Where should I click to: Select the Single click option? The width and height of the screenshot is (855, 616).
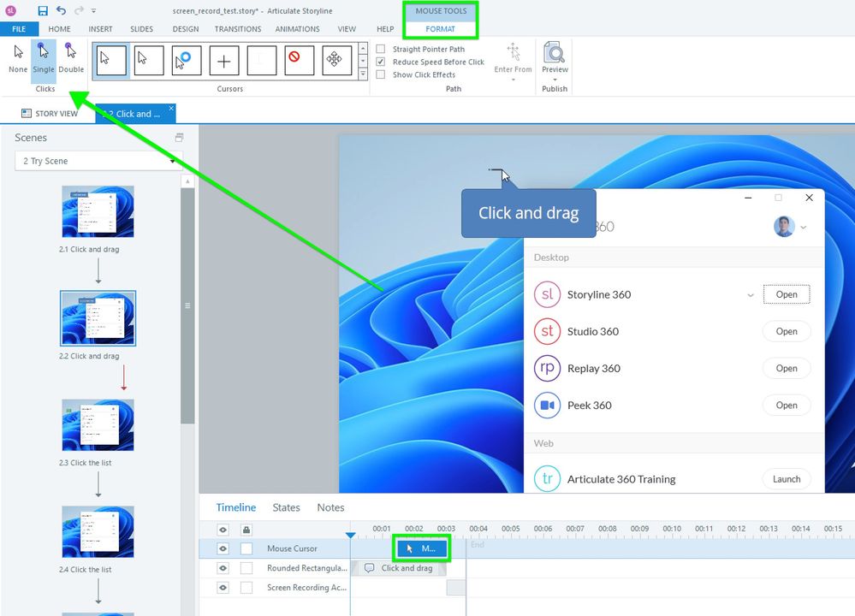(43, 59)
